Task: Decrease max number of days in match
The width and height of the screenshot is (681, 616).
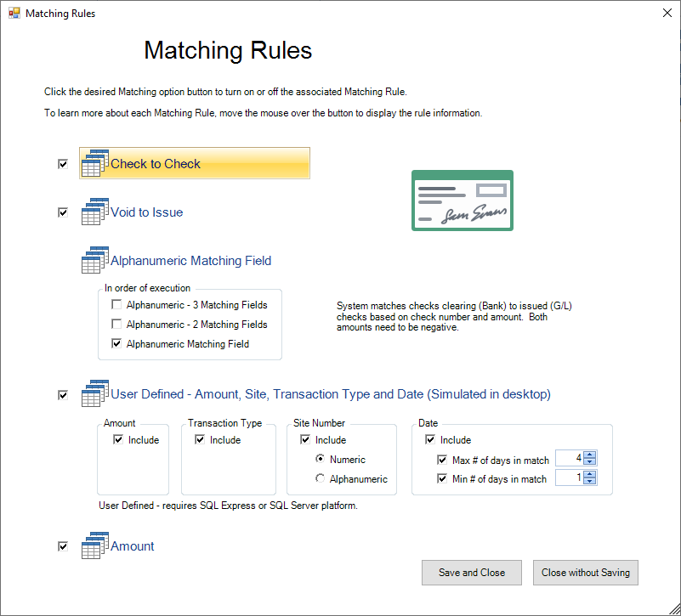Action: click(x=589, y=461)
